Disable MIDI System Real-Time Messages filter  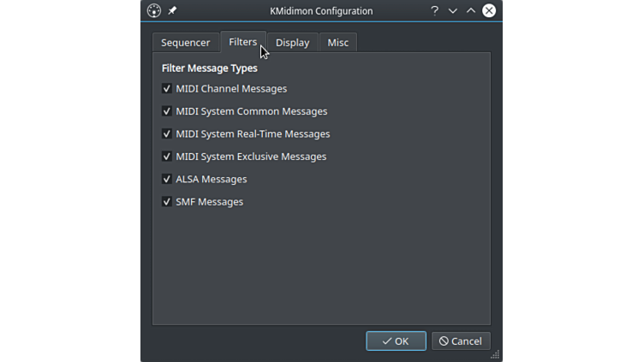click(x=167, y=134)
